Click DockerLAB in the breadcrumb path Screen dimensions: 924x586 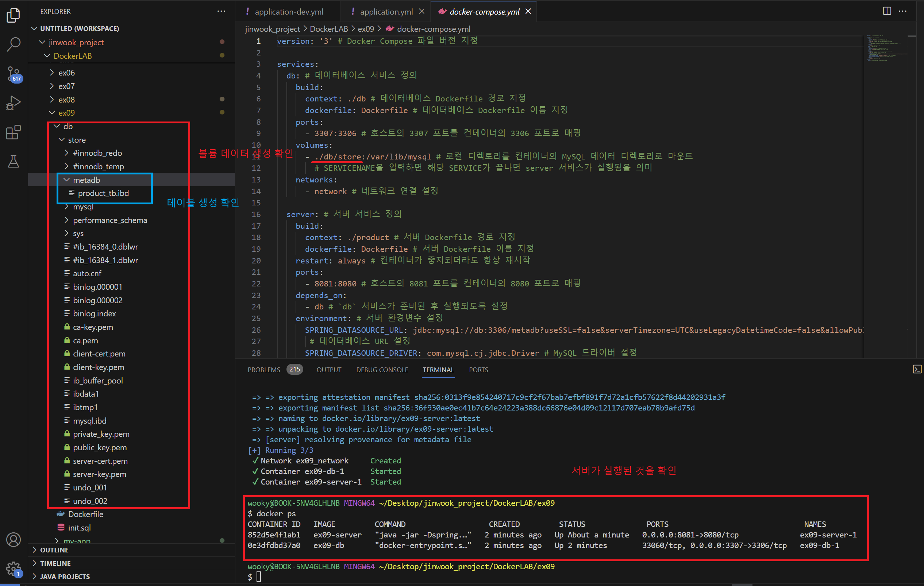click(328, 29)
